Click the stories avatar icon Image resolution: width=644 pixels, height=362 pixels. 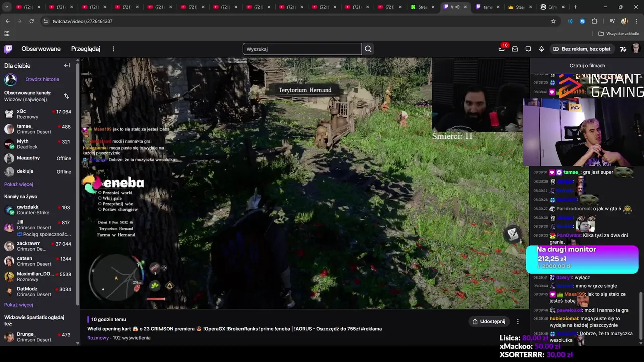click(x=10, y=79)
